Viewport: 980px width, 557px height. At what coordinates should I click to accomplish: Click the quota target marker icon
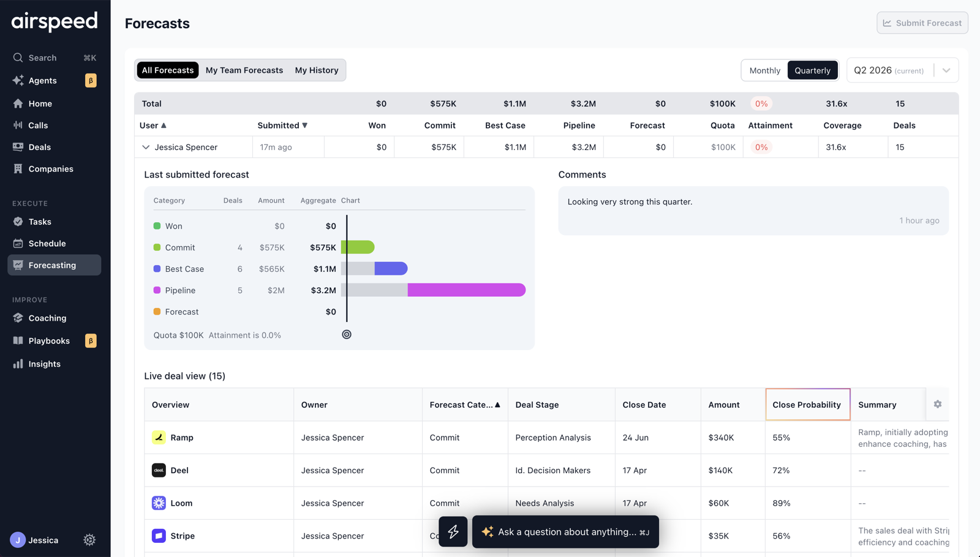point(347,334)
